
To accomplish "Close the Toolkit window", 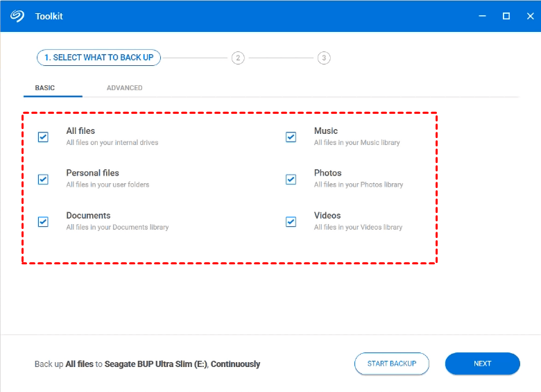I will point(530,15).
